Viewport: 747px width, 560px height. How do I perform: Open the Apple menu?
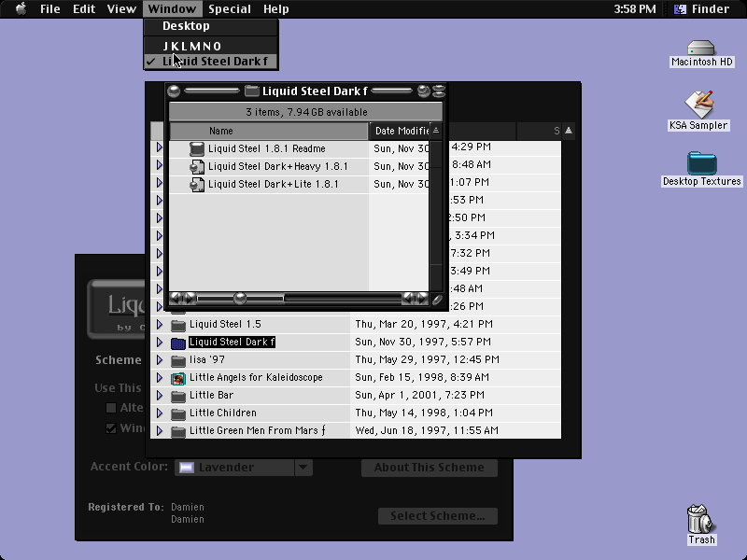(x=21, y=8)
